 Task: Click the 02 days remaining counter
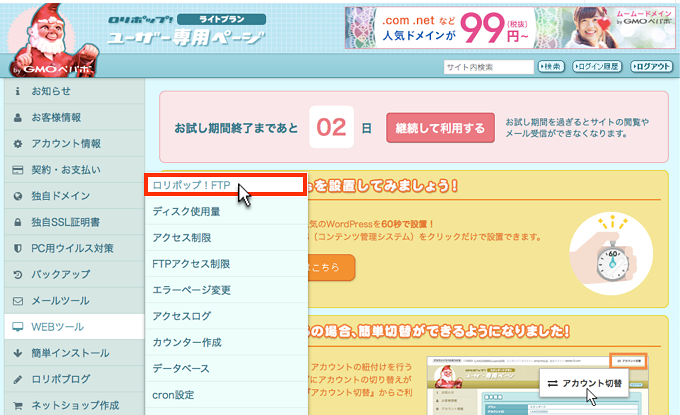tap(331, 127)
